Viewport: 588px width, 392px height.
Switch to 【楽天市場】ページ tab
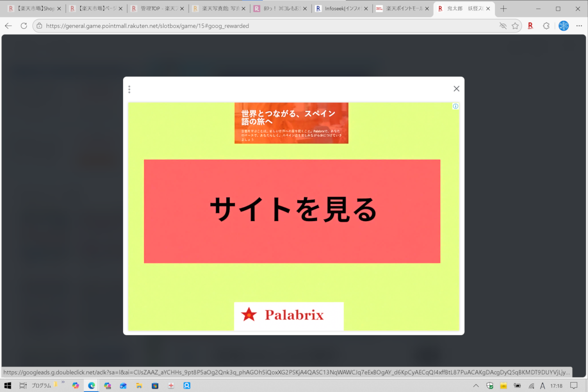[x=96, y=9]
